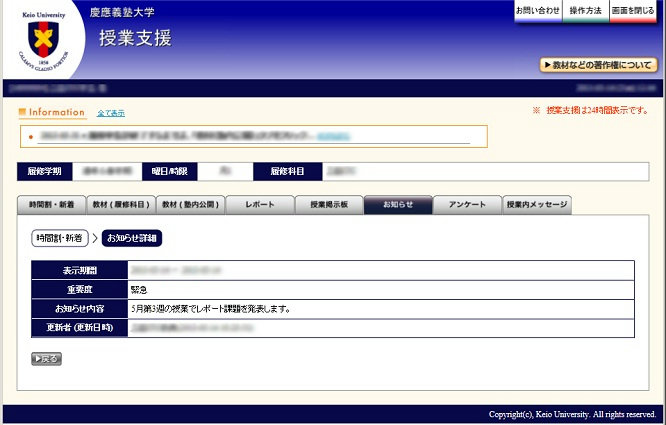Image resolution: width=666 pixels, height=425 pixels.
Task: Click the 全て表示 link beside Information
Action: 111,113
